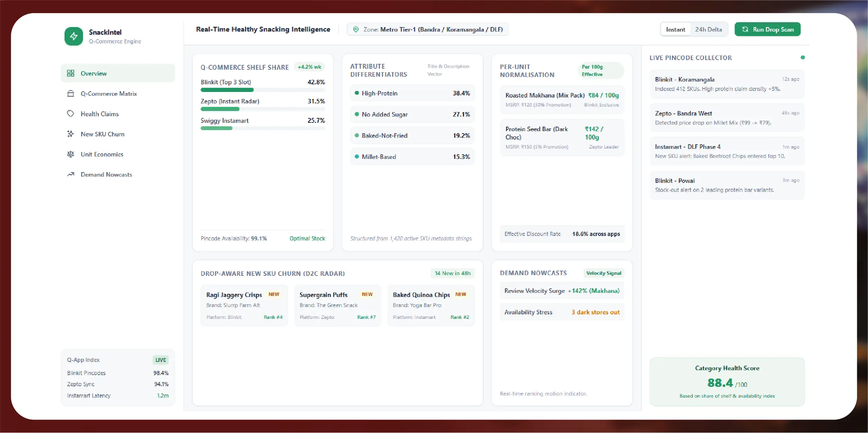Click the Effective Discount Rate row
Screen dimensions: 868x433
point(562,234)
